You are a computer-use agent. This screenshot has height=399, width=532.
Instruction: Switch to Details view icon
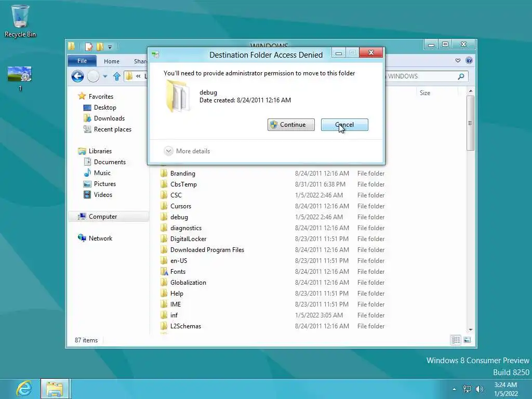coord(456,340)
